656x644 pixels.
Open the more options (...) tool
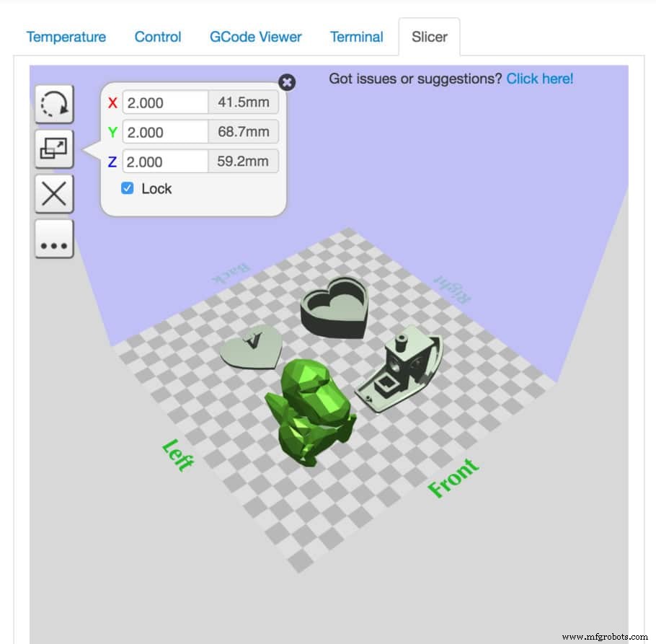(55, 239)
